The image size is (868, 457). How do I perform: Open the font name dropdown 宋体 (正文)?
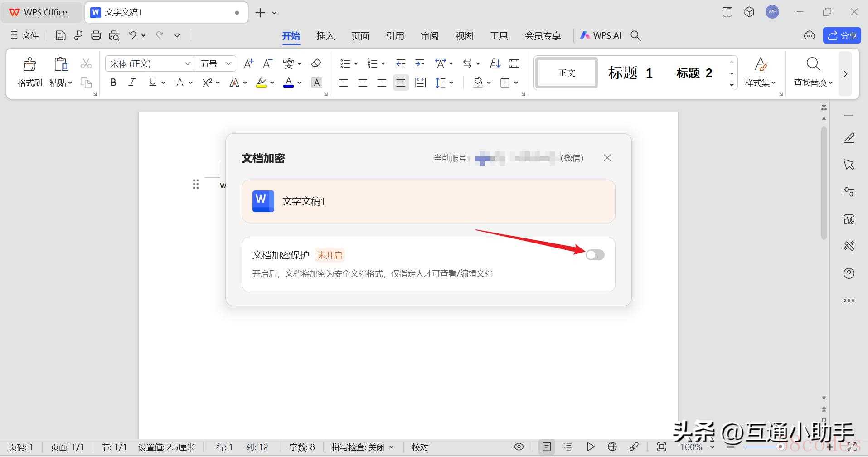click(187, 64)
